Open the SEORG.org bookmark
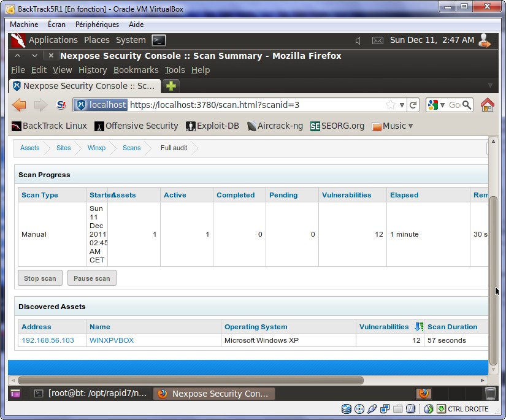The height and width of the screenshot is (420, 506). tap(337, 126)
